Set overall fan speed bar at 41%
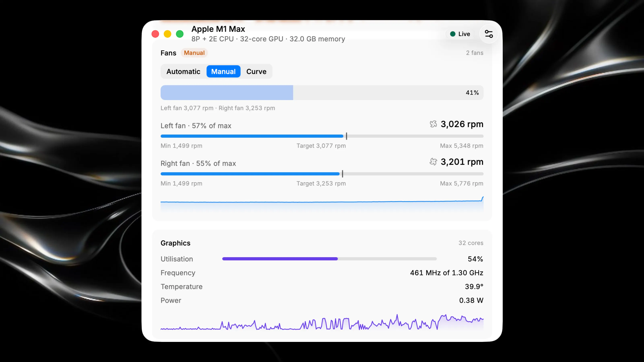Viewport: 644px width, 362px height. click(x=322, y=93)
